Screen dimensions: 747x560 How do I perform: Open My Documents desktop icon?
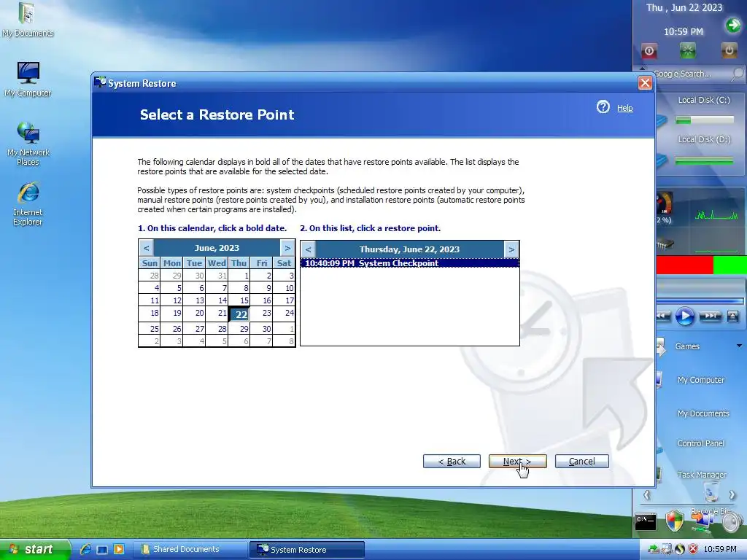point(28,20)
